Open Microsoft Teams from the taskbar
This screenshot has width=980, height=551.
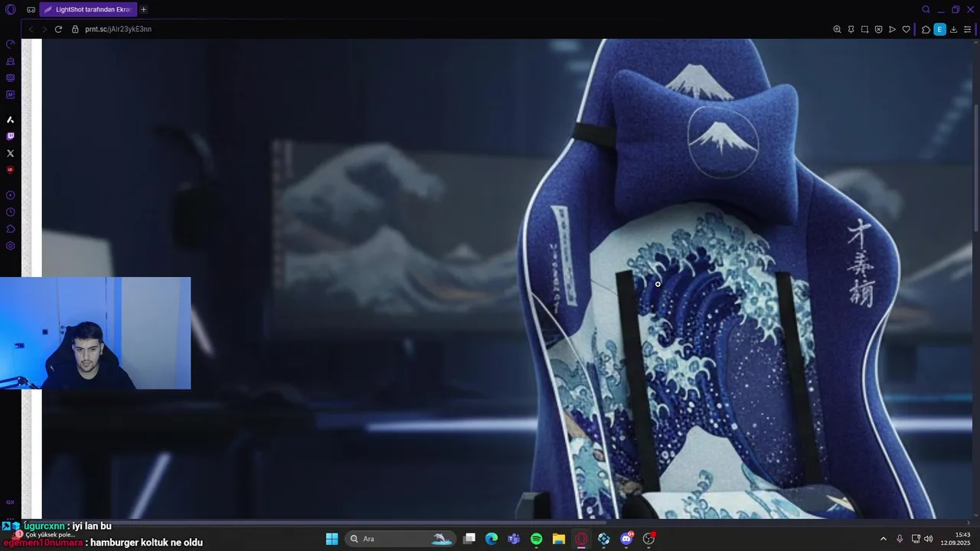coord(514,539)
